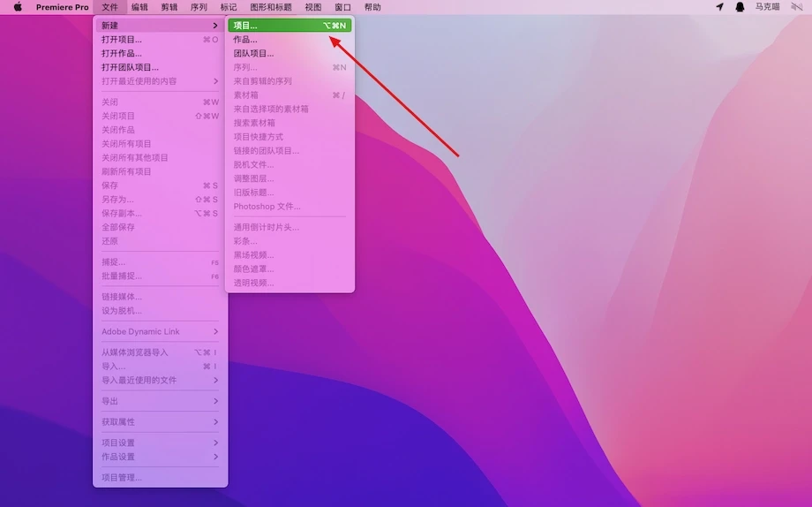The height and width of the screenshot is (507, 812).
Task: Click 打开项目... in the 文件 menu
Action: [x=122, y=40]
